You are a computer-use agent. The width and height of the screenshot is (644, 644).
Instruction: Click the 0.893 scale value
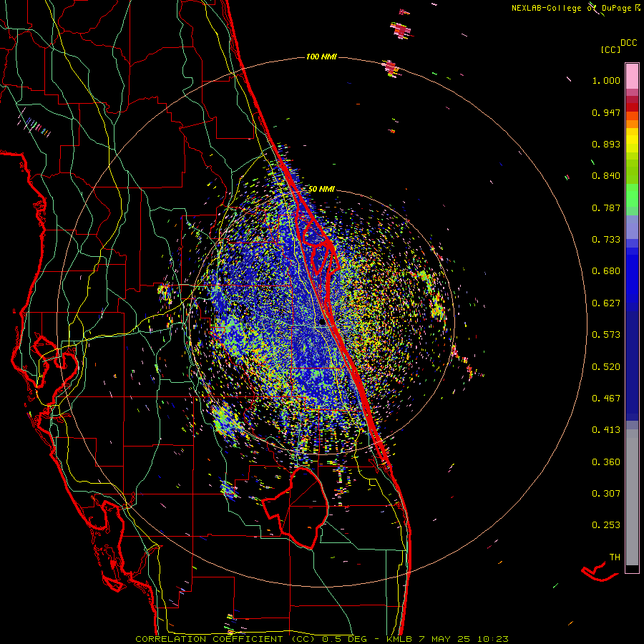pyautogui.click(x=606, y=144)
